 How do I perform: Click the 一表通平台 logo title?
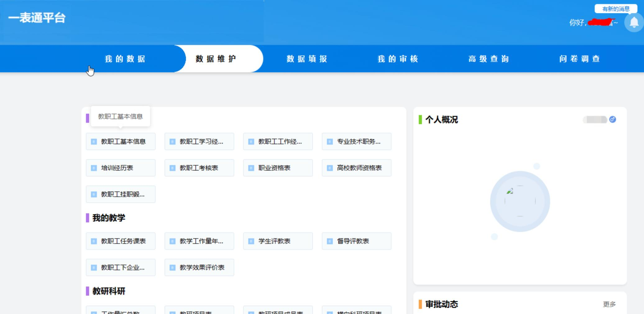click(37, 18)
